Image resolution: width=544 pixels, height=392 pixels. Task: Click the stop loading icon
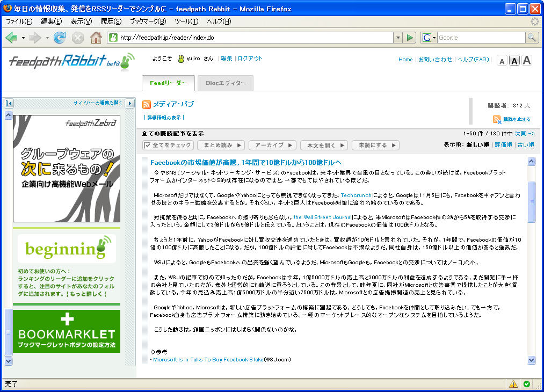click(x=78, y=38)
